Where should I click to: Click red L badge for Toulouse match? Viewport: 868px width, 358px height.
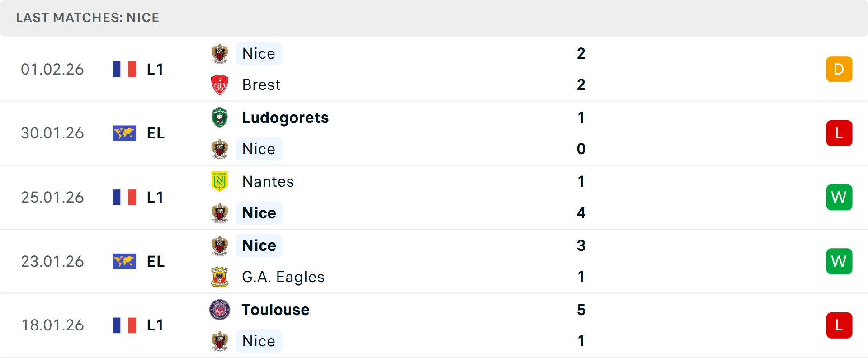[x=839, y=325]
